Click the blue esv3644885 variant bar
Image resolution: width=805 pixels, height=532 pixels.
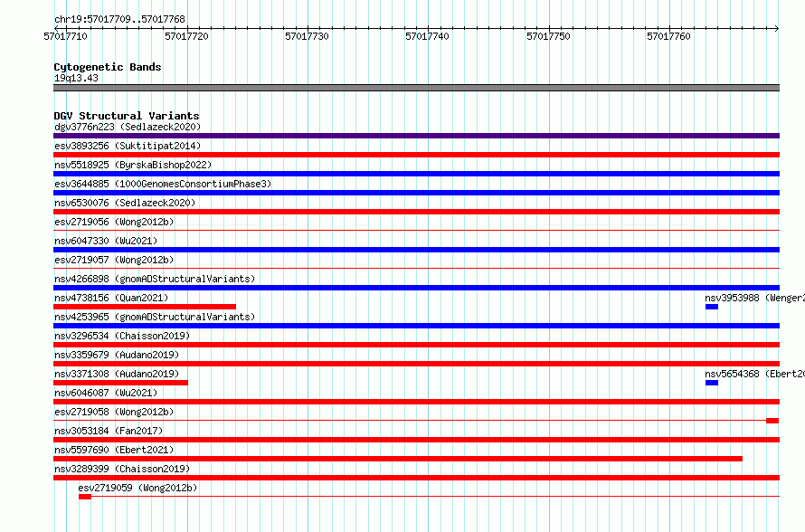point(416,193)
